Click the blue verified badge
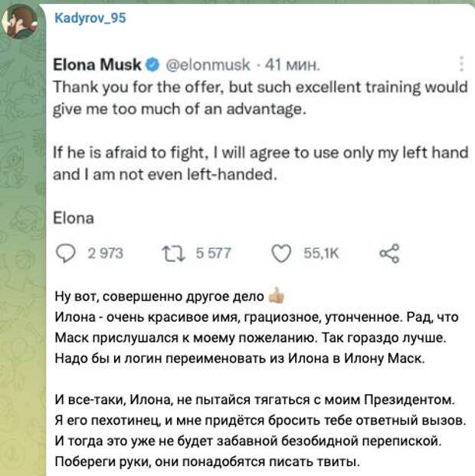This screenshot has width=475, height=476. (x=152, y=64)
